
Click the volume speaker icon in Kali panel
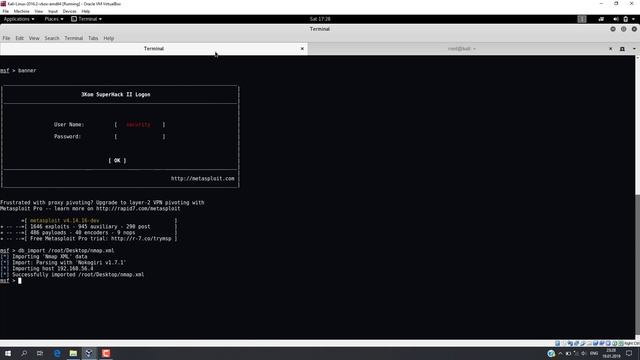tap(616, 19)
